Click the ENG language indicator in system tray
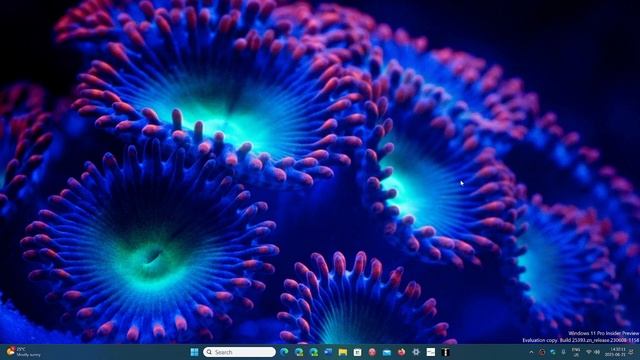Image resolution: width=640 pixels, height=360 pixels. [x=576, y=352]
